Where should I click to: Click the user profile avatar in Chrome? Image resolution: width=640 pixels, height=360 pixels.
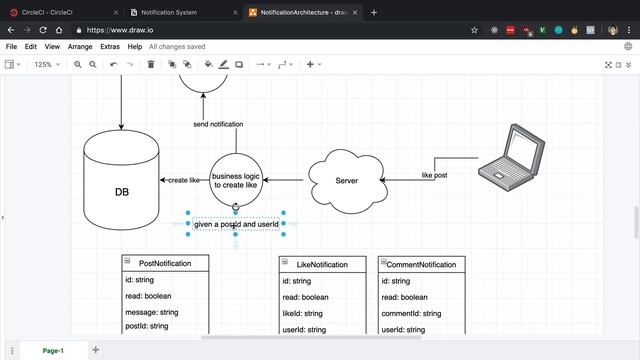coord(613,30)
